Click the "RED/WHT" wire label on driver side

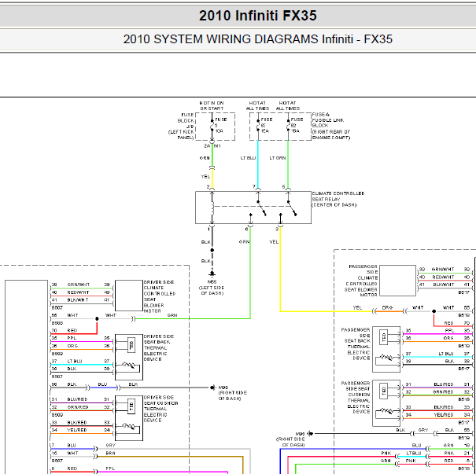click(78, 292)
